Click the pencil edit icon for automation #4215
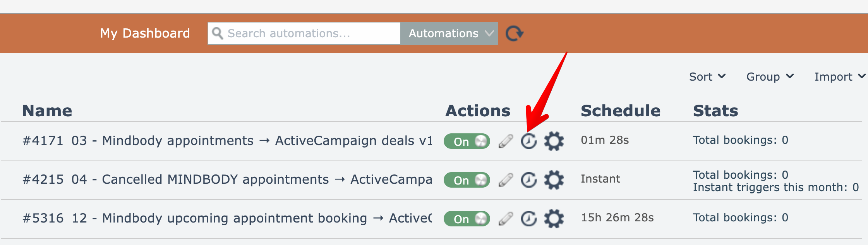Screen dimensions: 868x245 click(x=506, y=180)
